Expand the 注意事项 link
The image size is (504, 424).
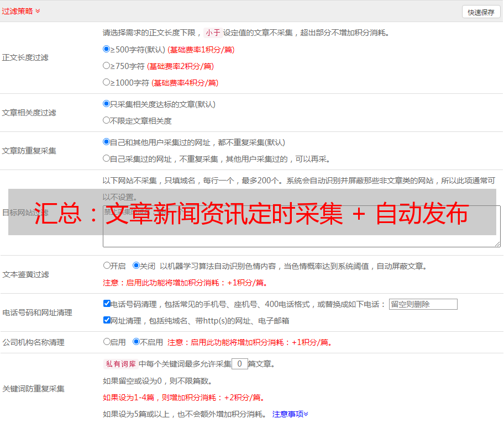pos(290,414)
